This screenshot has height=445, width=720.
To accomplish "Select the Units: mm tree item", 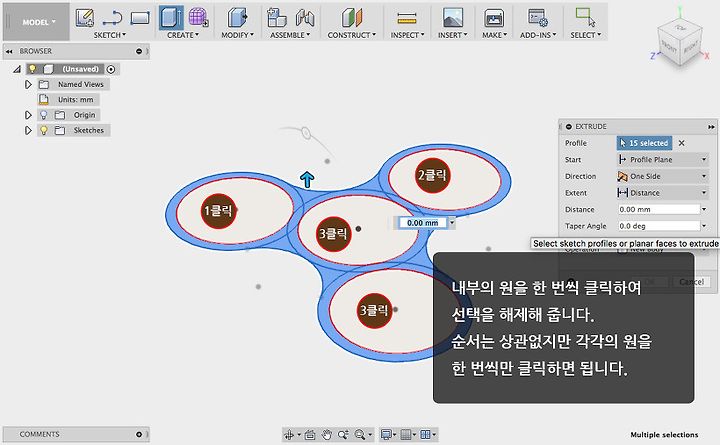I will (68, 100).
